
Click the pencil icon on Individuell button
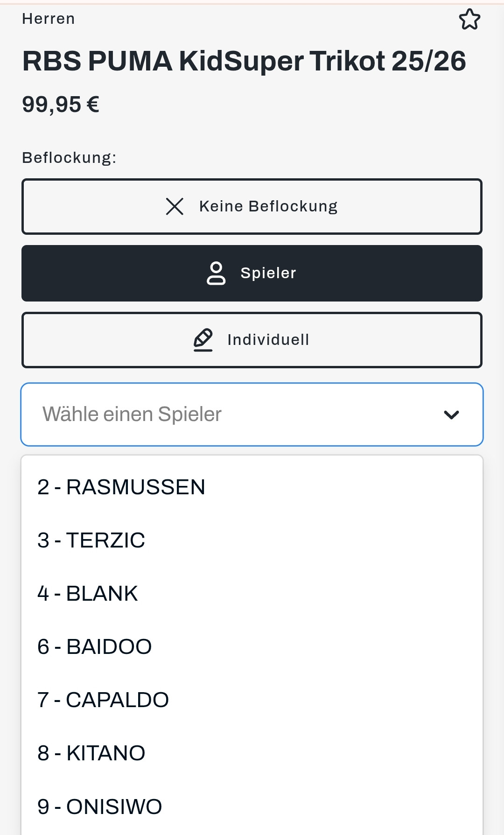[x=203, y=340]
